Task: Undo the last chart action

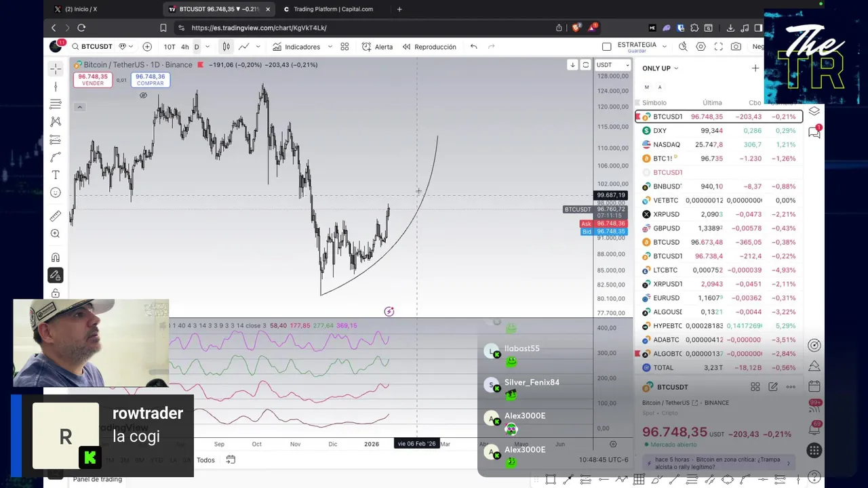Action: pos(474,47)
